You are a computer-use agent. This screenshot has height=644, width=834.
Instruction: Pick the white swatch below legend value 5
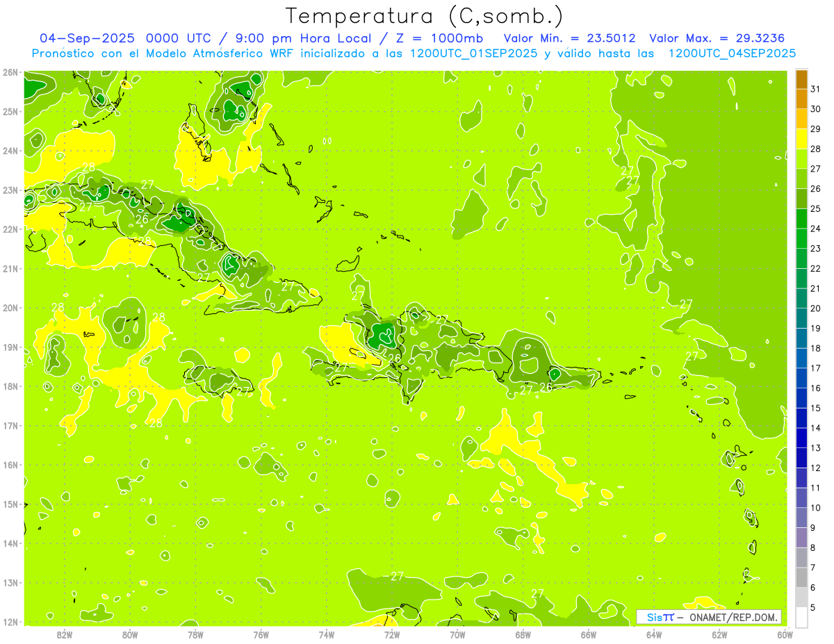(x=801, y=617)
